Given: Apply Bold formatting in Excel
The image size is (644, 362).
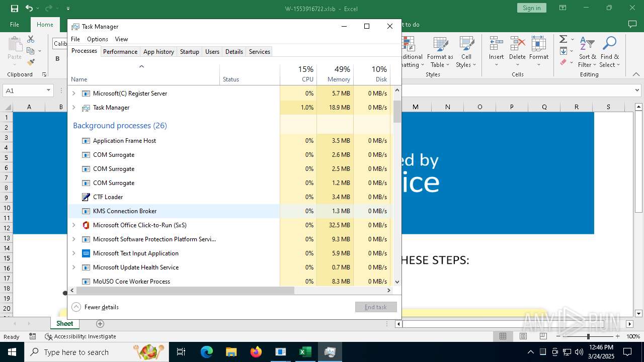Looking at the screenshot, I should click(57, 58).
